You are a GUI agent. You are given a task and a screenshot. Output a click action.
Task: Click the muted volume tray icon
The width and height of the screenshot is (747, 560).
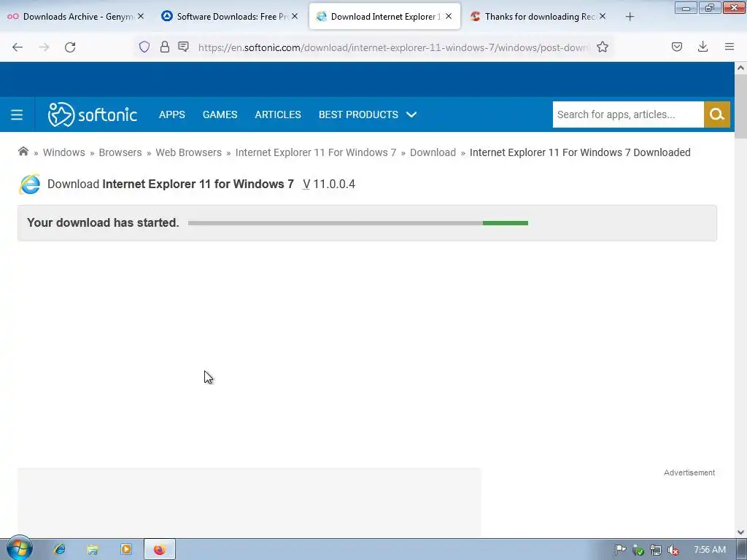point(673,550)
